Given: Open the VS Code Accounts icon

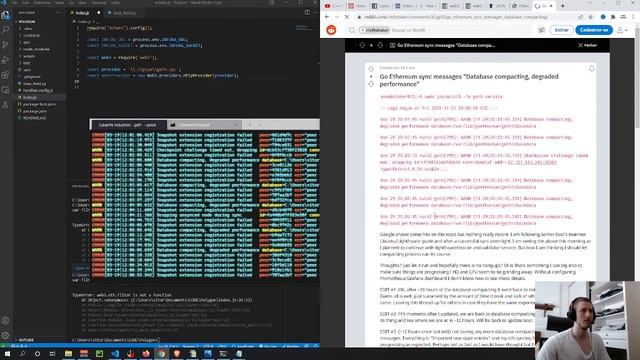Looking at the screenshot, I should [x=5, y=321].
